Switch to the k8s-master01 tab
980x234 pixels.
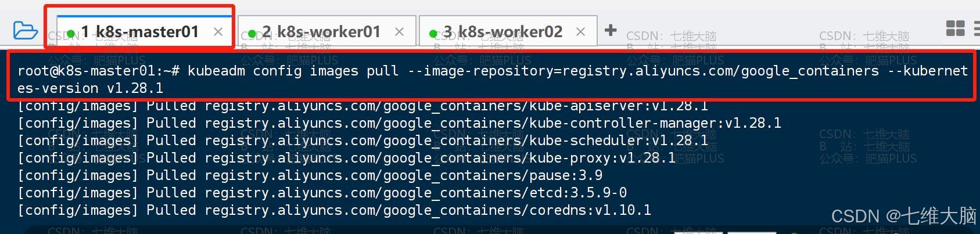coord(140,31)
